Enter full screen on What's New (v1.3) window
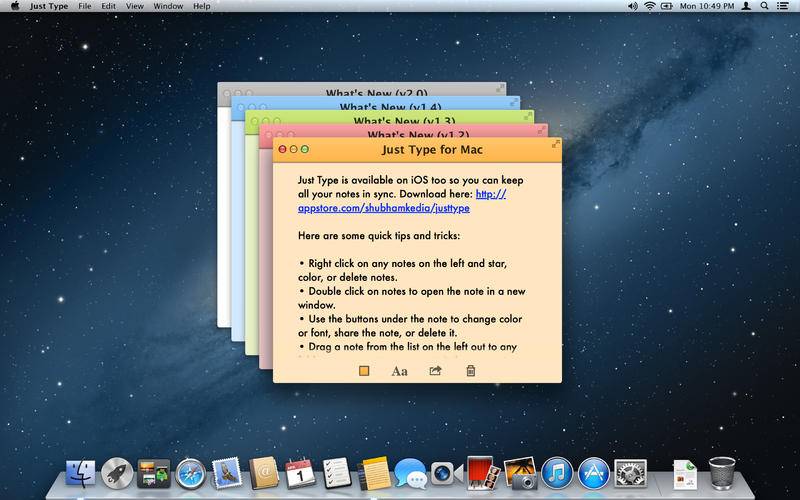800x500 pixels. coord(528,116)
